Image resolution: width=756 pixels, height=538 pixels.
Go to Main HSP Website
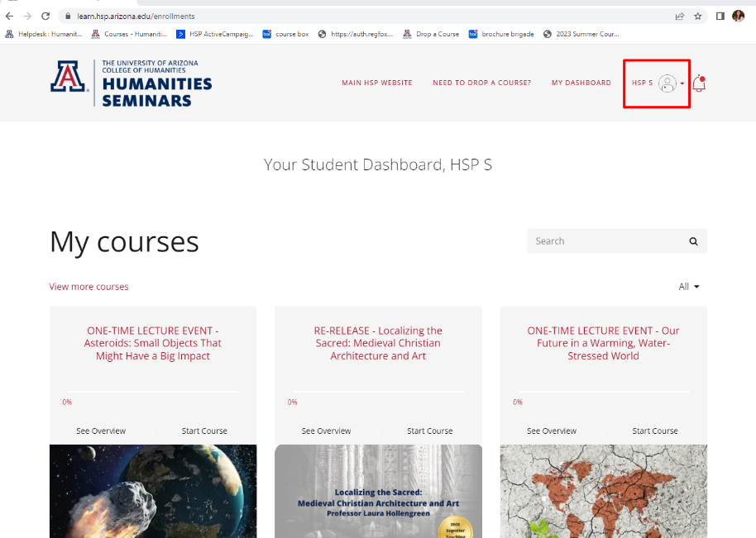377,83
